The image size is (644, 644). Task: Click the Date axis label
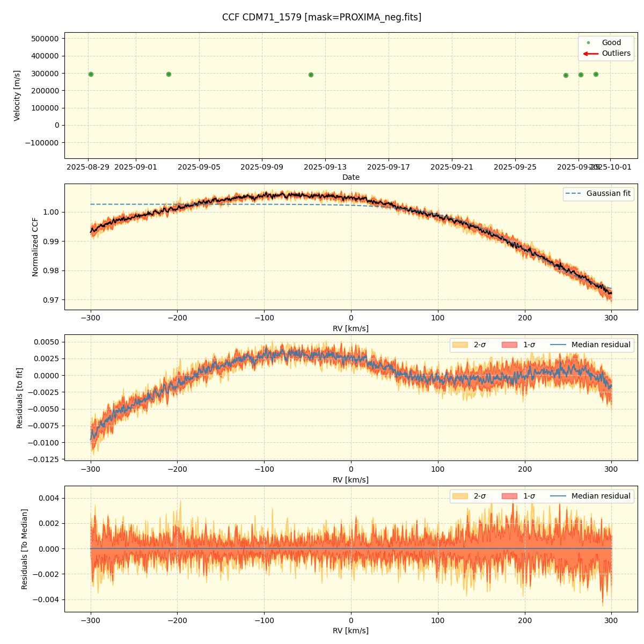click(x=351, y=178)
